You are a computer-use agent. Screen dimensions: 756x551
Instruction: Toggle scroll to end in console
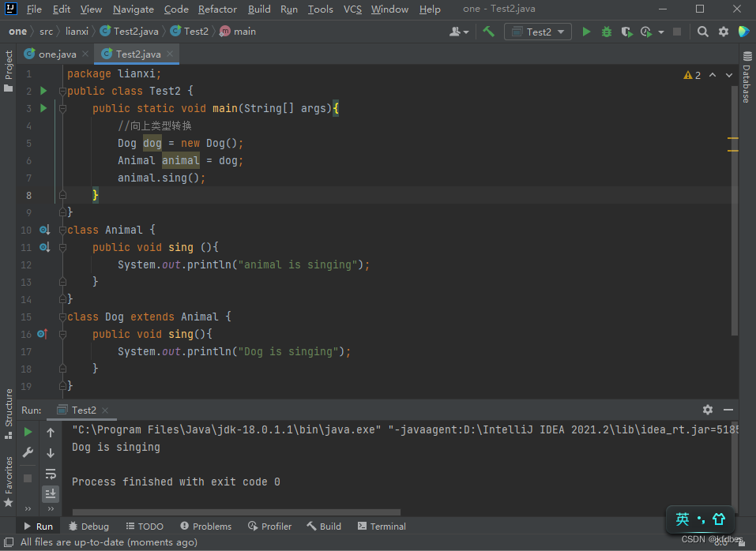51,493
